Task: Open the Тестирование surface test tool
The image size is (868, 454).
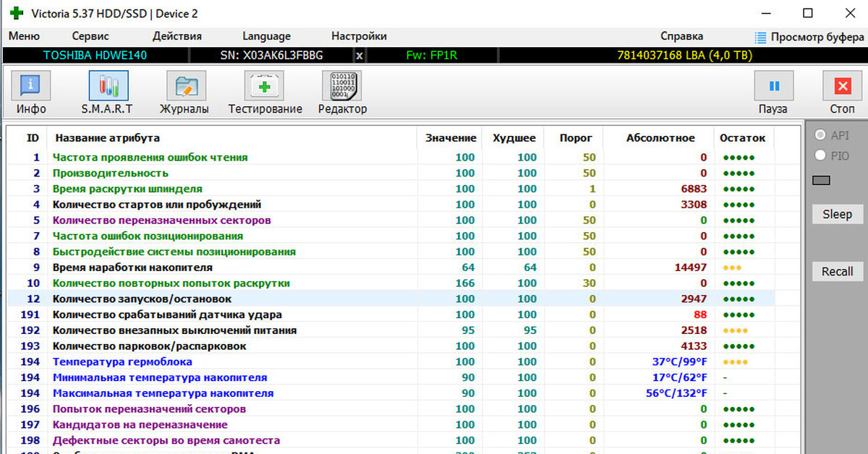Action: [265, 87]
